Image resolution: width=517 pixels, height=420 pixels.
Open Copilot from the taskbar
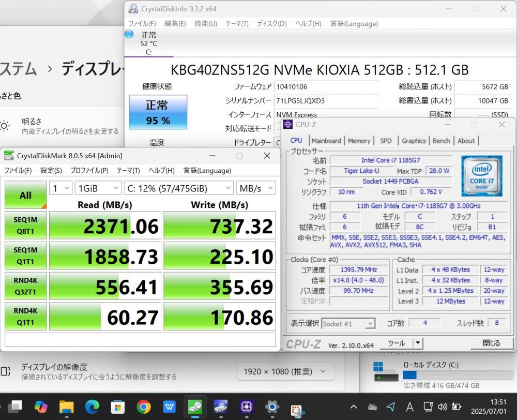(x=41, y=407)
